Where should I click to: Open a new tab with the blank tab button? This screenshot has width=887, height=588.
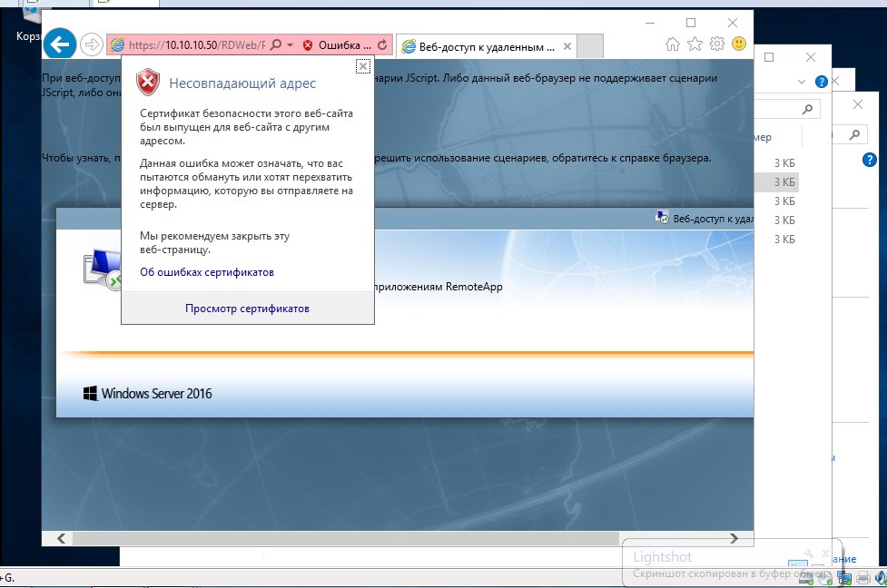[590, 46]
